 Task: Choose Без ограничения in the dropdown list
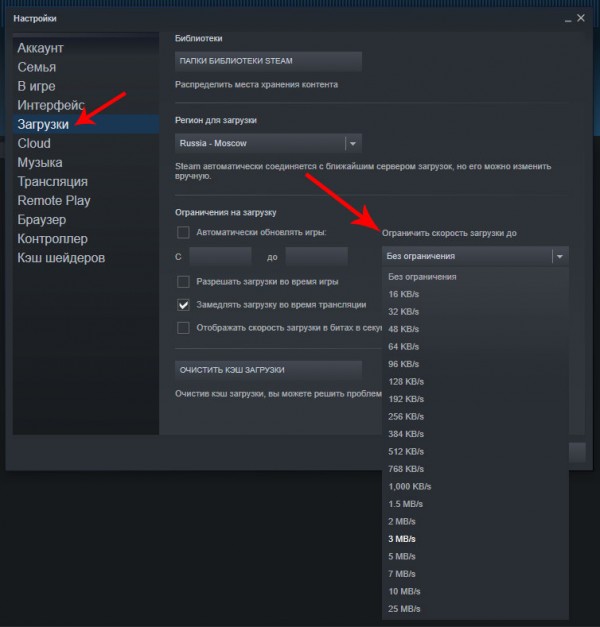pyautogui.click(x=475, y=277)
